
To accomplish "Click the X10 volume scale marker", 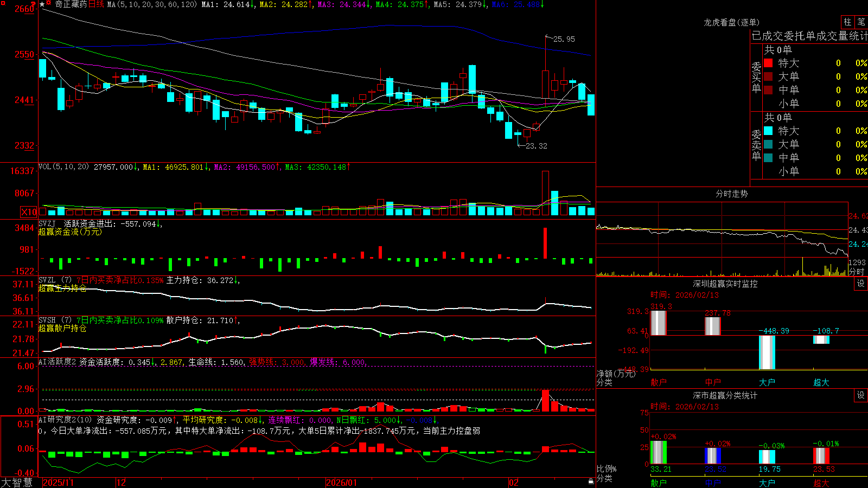I will [x=29, y=212].
